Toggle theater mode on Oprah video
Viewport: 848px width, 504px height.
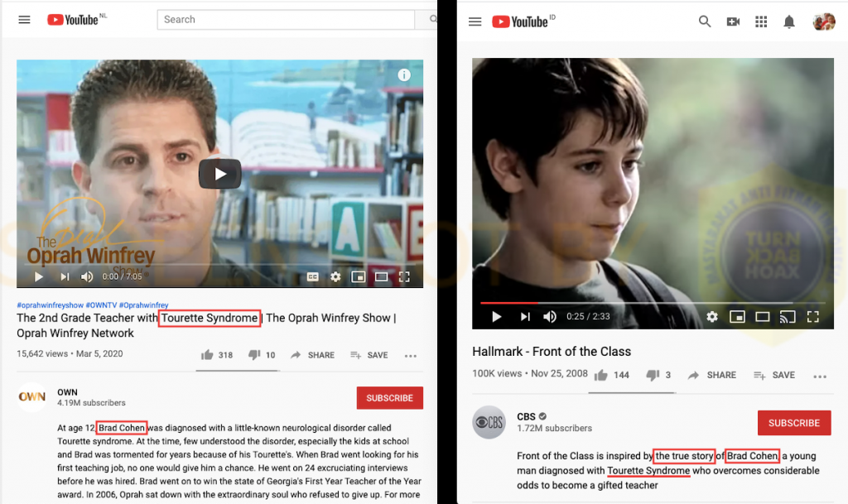(381, 277)
